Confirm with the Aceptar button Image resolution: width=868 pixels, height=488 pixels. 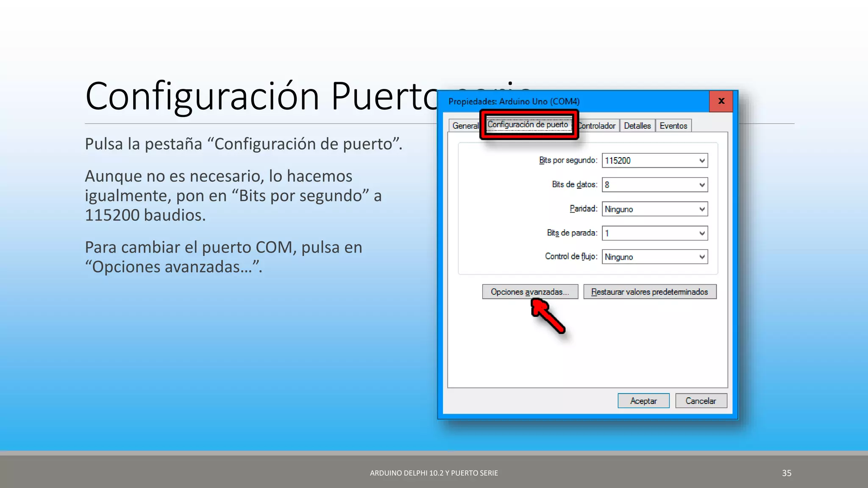pyautogui.click(x=643, y=401)
